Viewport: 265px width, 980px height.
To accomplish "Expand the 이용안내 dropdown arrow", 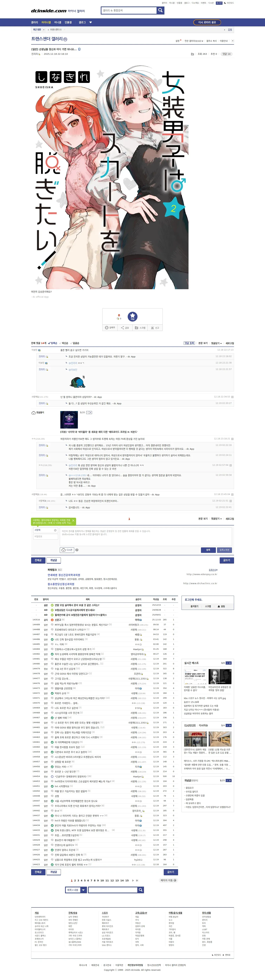I will 233,41.
